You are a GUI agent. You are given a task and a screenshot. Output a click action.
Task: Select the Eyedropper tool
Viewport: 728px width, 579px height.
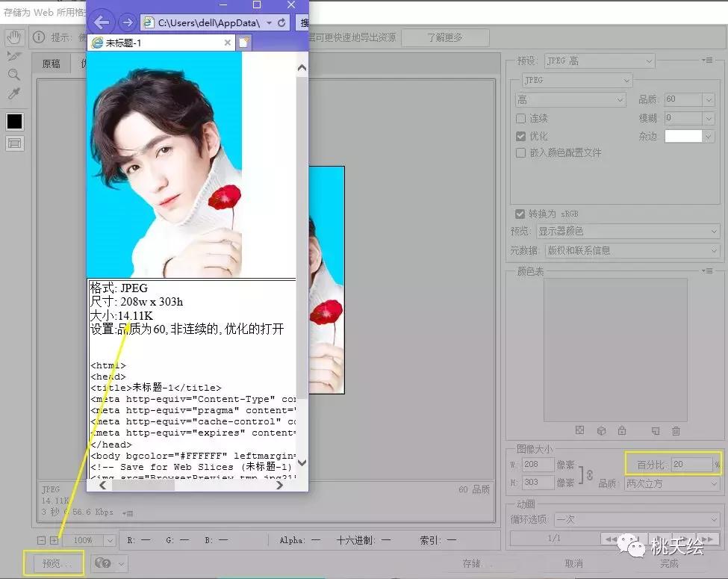pos(13,94)
